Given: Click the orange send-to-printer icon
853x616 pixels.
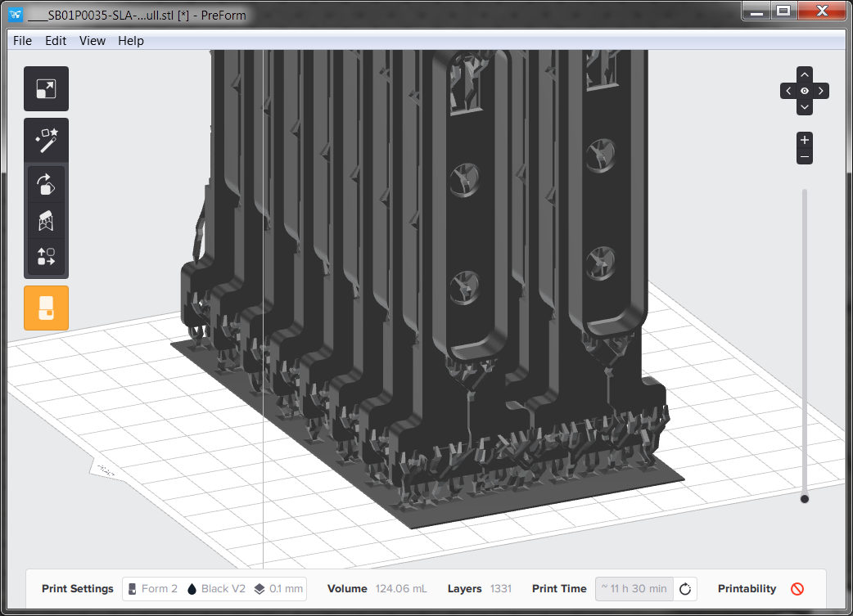Looking at the screenshot, I should (x=46, y=308).
